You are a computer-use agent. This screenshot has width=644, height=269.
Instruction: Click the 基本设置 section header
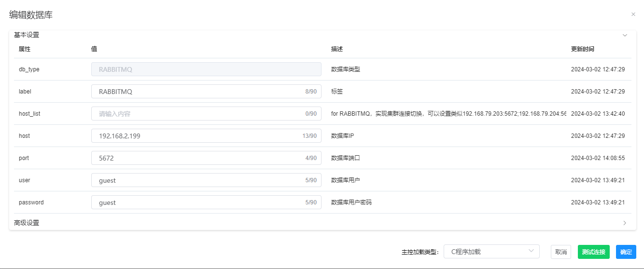point(27,35)
